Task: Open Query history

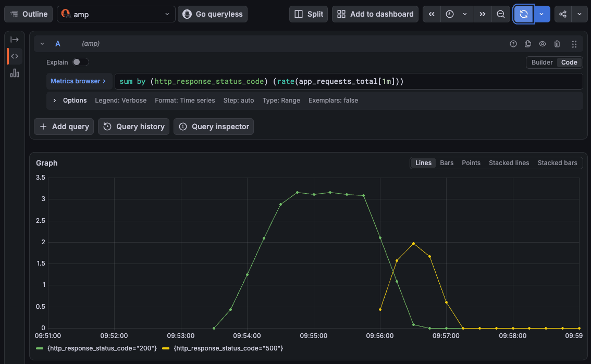Action: (x=134, y=127)
